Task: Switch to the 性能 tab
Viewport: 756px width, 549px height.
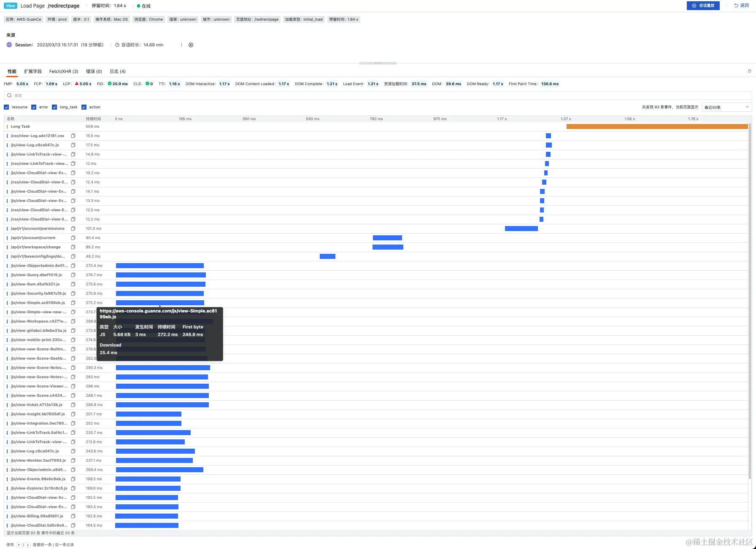Action: [12, 71]
